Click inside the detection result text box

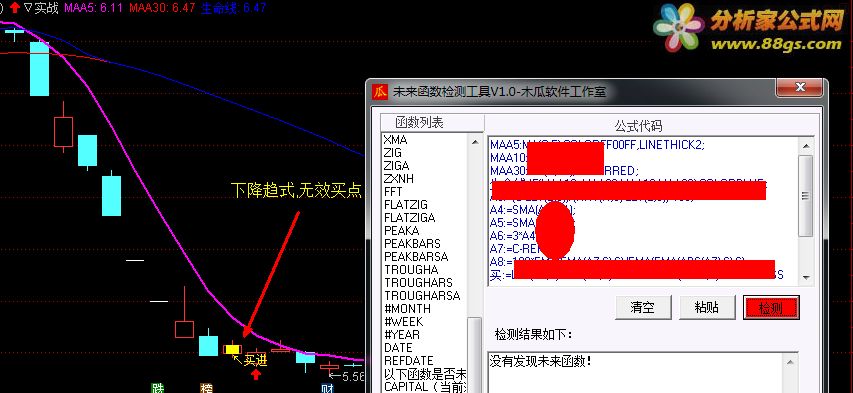coord(643,373)
